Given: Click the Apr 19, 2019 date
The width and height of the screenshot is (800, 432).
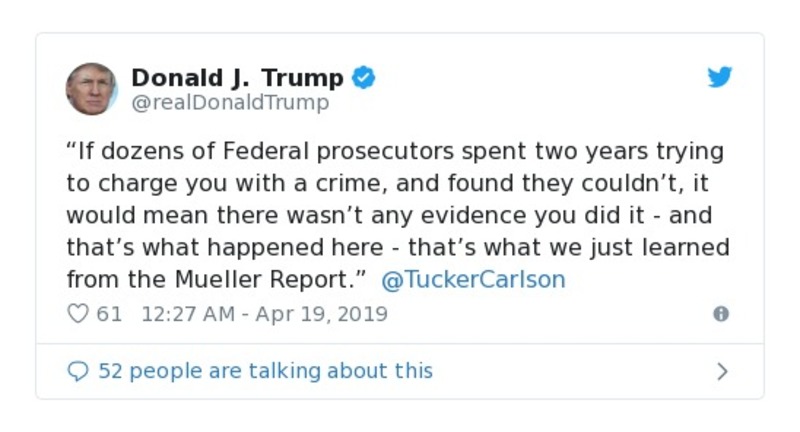Looking at the screenshot, I should click(321, 314).
